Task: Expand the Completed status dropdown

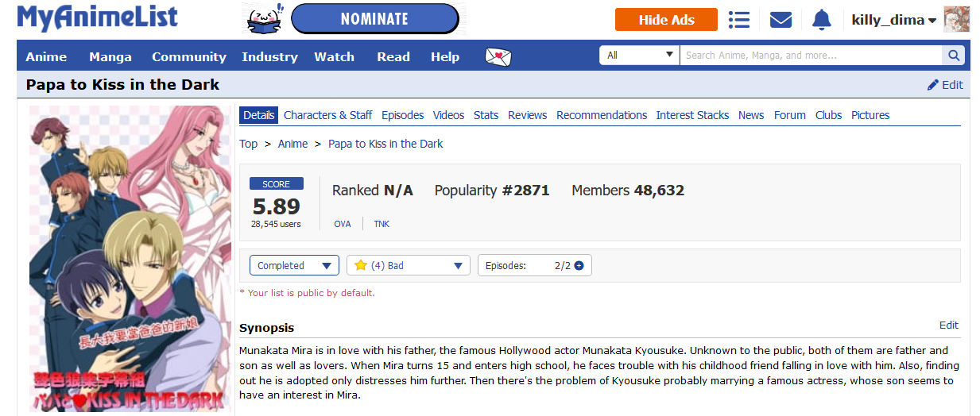Action: pyautogui.click(x=294, y=266)
